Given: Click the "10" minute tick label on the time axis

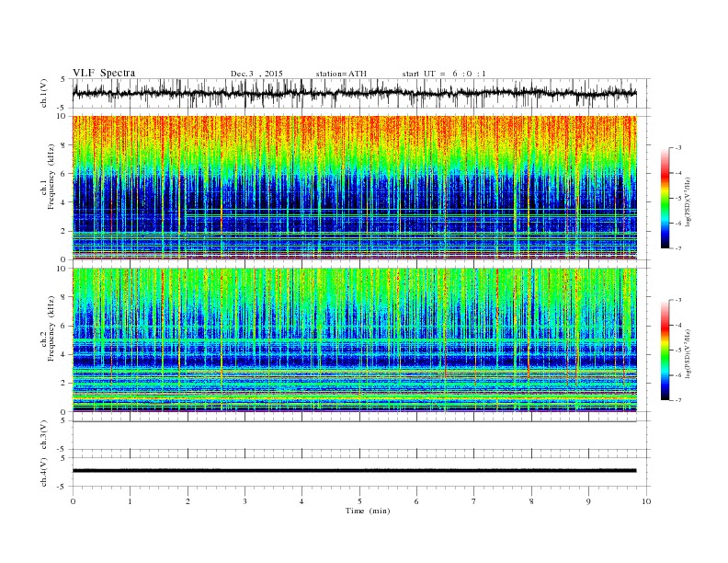Looking at the screenshot, I should (646, 501).
